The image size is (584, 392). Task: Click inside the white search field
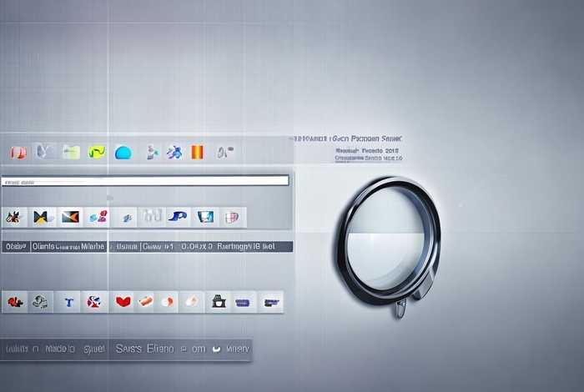point(146,180)
